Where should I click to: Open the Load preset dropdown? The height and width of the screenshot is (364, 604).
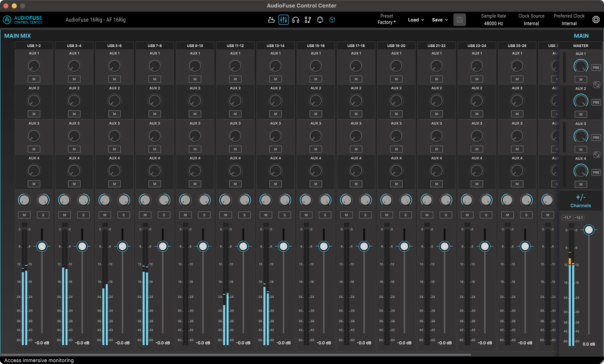click(416, 20)
